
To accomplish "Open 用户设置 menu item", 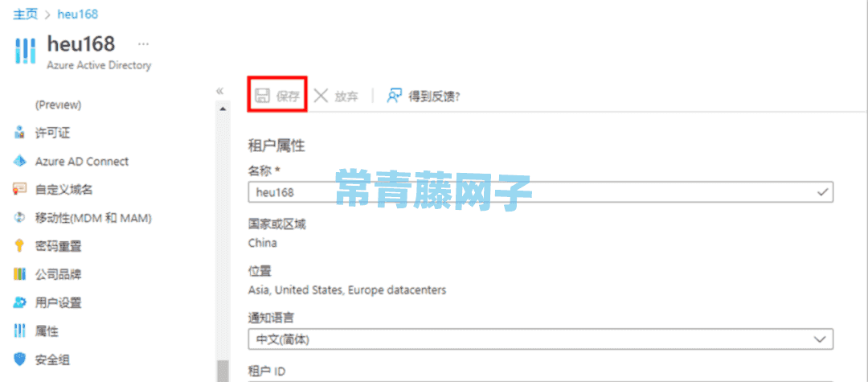I will 58,303.
